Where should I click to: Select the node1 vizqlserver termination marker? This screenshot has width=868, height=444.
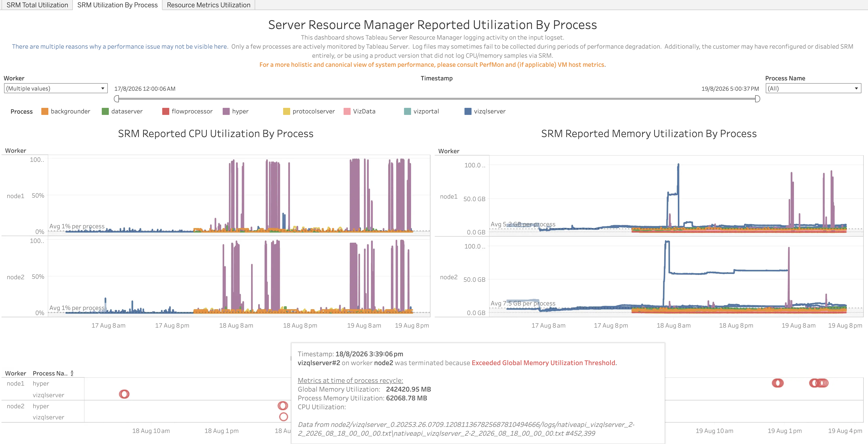[124, 394]
